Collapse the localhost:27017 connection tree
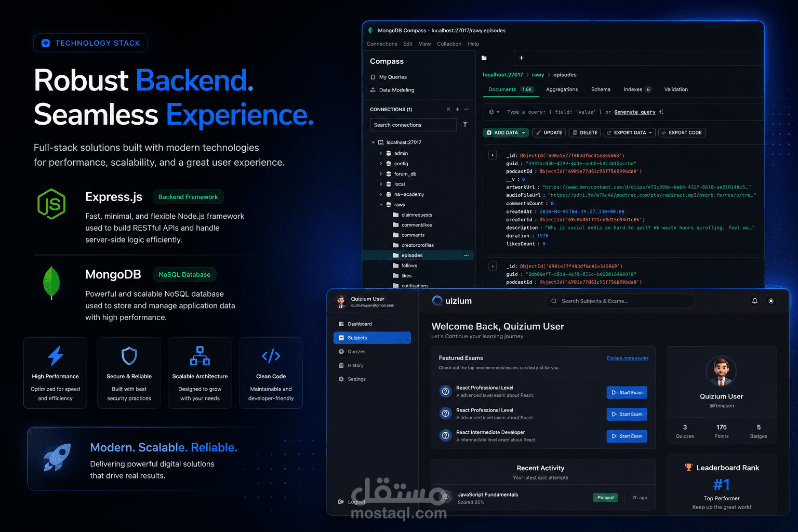Viewport: 798px width, 532px height. tap(373, 142)
